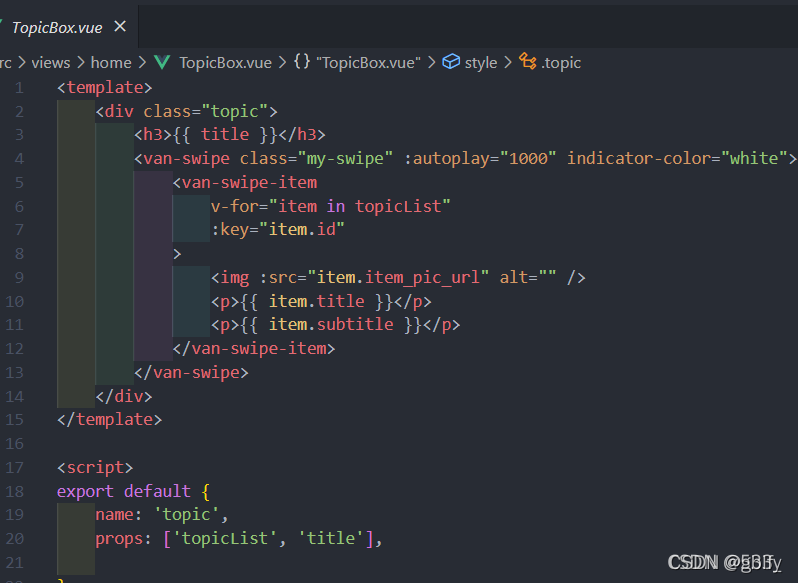Click the chevron before style breadcrumb
Viewport: 798px width, 583px height.
pyautogui.click(x=432, y=63)
